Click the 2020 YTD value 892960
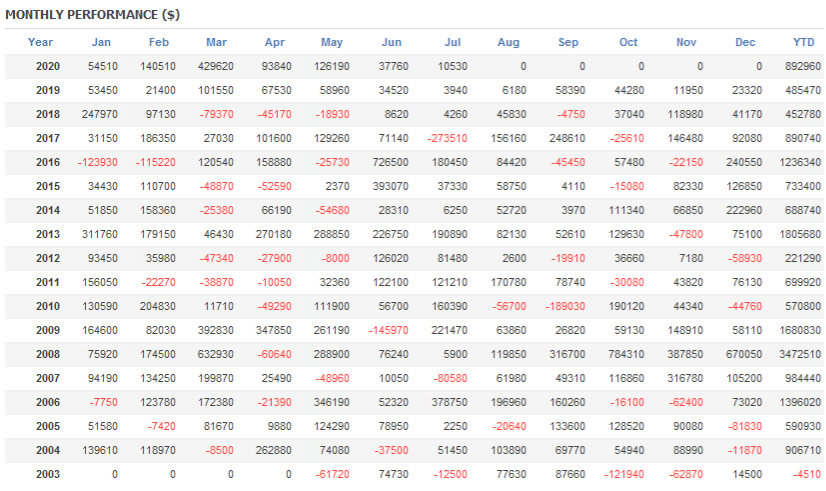The height and width of the screenshot is (491, 826). [803, 66]
